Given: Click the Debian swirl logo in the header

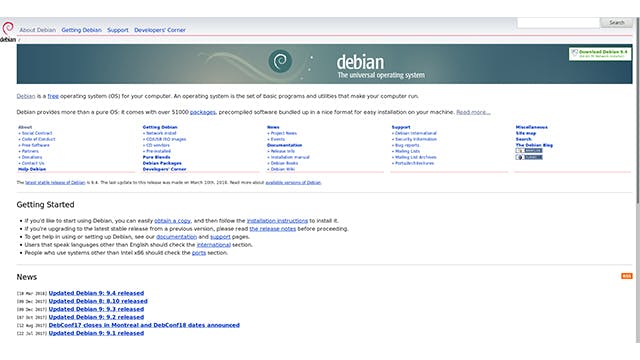Looking at the screenshot, I should click(x=8, y=32).
